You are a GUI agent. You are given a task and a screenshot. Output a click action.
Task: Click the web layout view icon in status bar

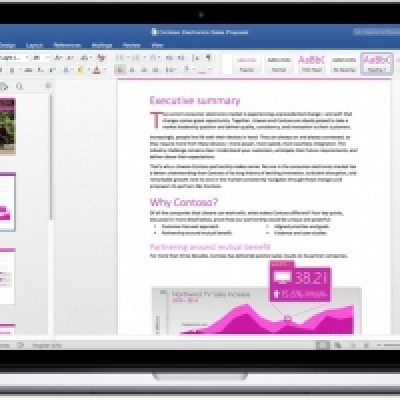[x=338, y=345]
